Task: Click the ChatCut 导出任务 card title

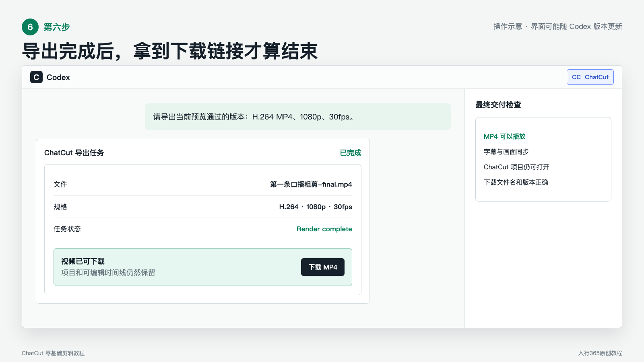Action: [x=74, y=153]
